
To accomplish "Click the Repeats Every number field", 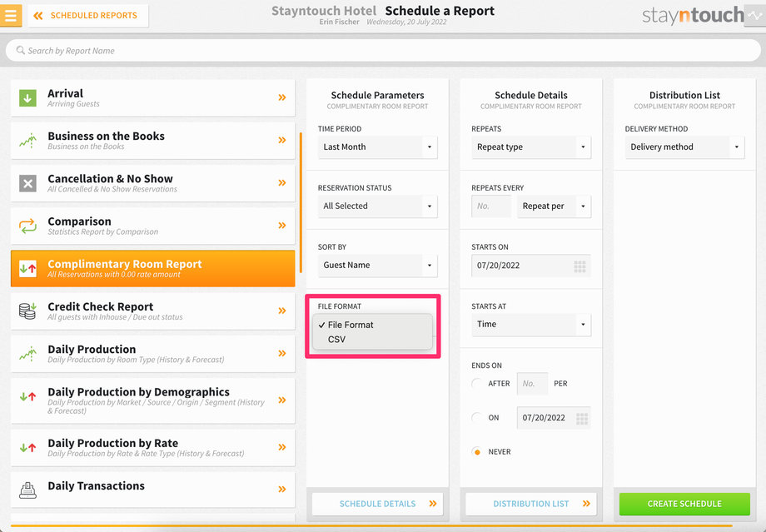I will 491,206.
